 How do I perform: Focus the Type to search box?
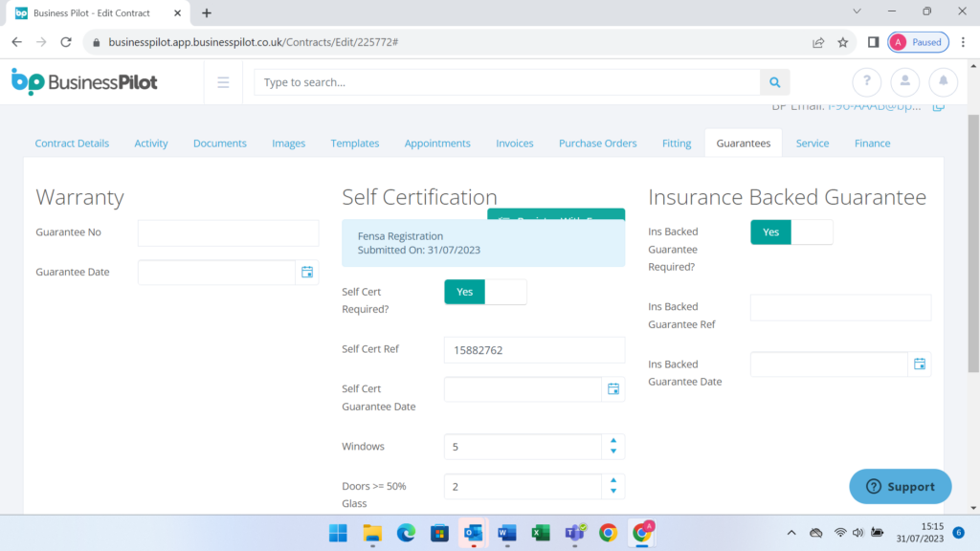pos(507,82)
